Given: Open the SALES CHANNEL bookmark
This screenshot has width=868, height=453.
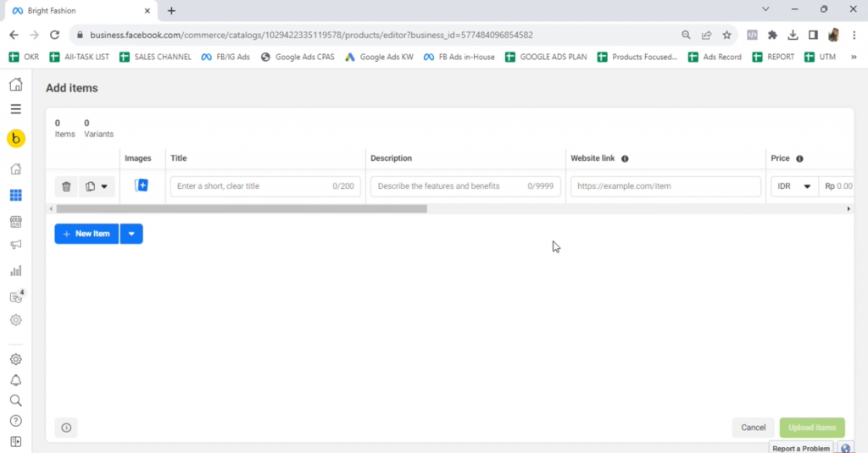Looking at the screenshot, I should (x=157, y=57).
